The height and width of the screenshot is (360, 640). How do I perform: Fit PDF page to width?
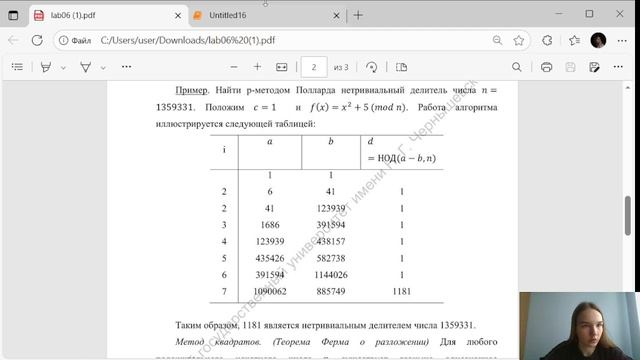coord(282,67)
